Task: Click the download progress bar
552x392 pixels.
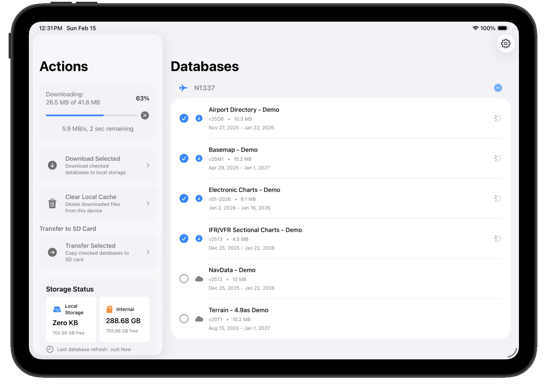Action: pyautogui.click(x=91, y=115)
